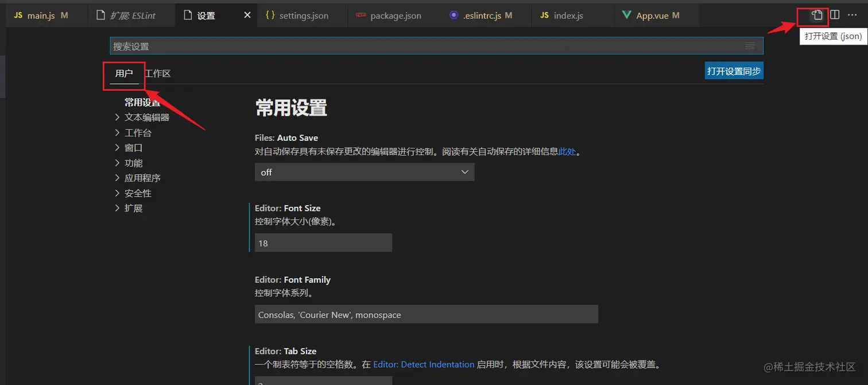Close the 设置 tab

(246, 16)
